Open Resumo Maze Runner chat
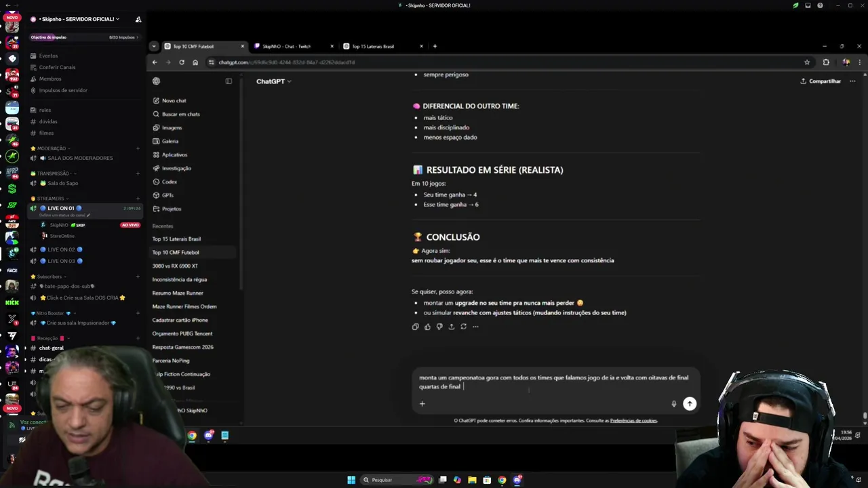 click(x=178, y=293)
